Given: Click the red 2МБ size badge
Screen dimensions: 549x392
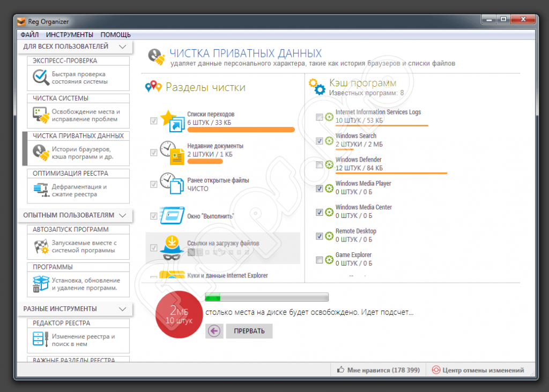Looking at the screenshot, I should point(179,314).
